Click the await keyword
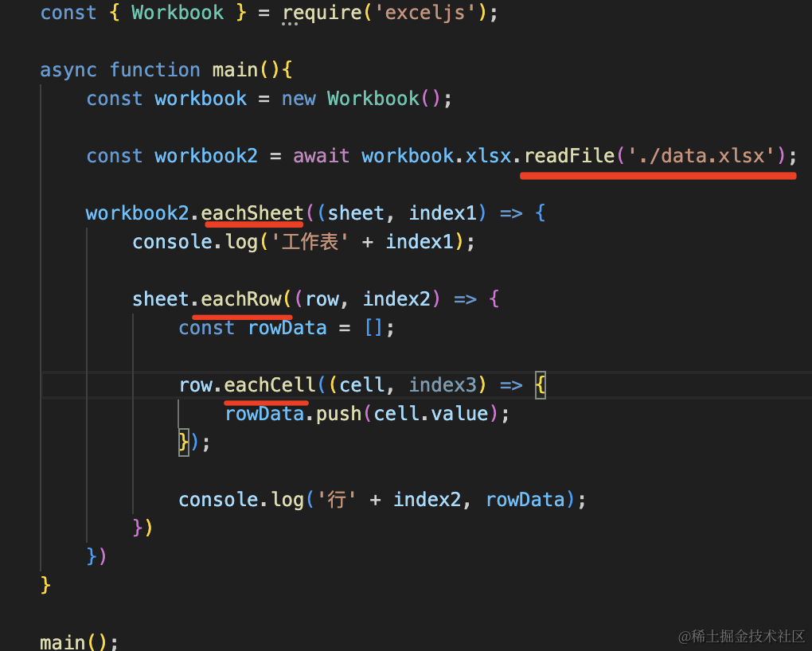Viewport: 812px width, 651px height. (x=321, y=156)
